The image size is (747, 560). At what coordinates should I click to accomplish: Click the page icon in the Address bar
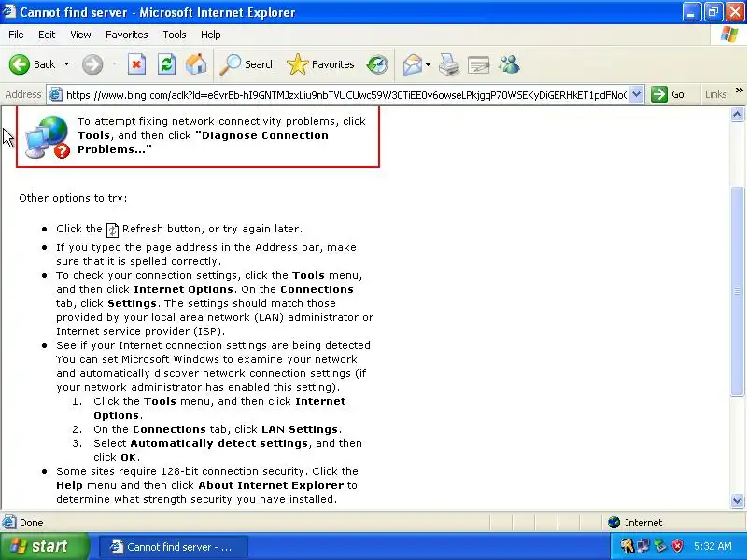coord(56,94)
